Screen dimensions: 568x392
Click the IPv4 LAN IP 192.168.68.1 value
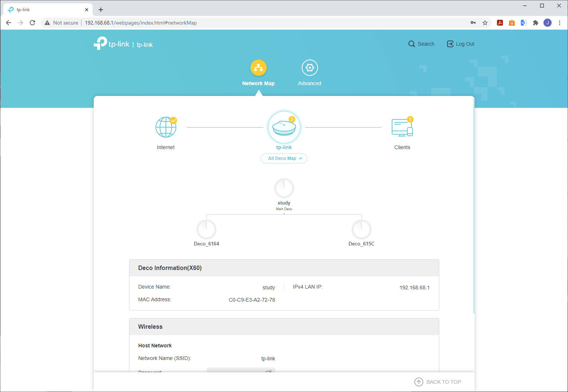click(414, 287)
